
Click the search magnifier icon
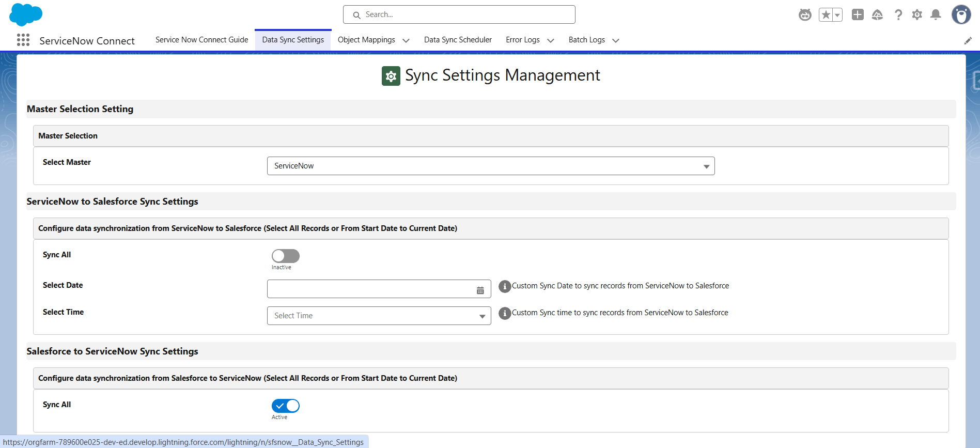356,15
